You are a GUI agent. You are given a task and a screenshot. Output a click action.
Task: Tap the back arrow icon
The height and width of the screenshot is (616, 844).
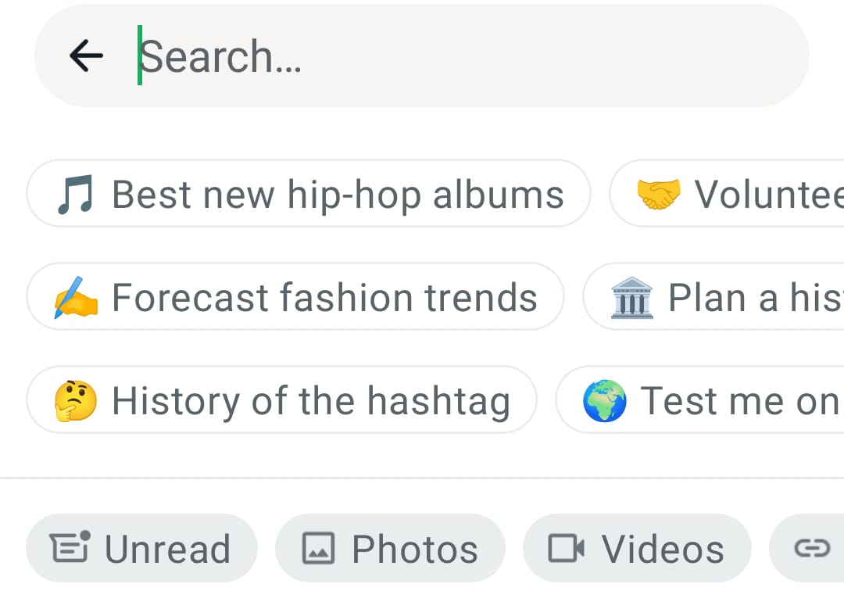pyautogui.click(x=86, y=56)
